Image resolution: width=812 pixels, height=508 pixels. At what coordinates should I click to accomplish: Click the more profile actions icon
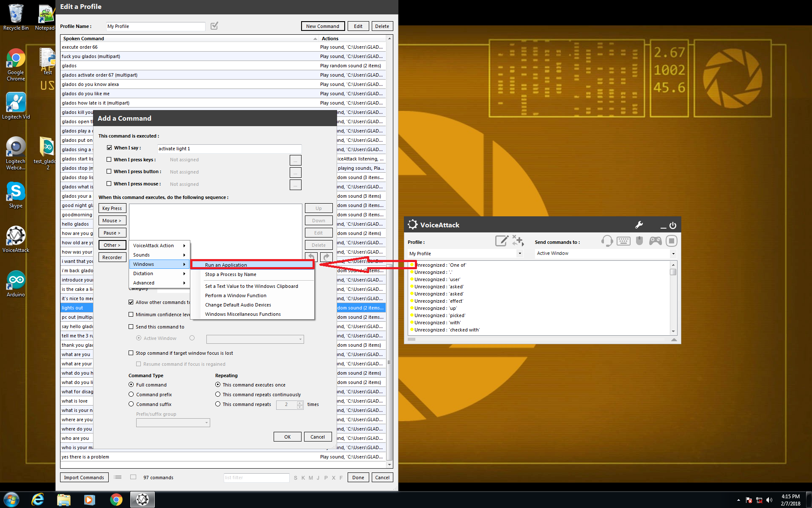(x=518, y=241)
